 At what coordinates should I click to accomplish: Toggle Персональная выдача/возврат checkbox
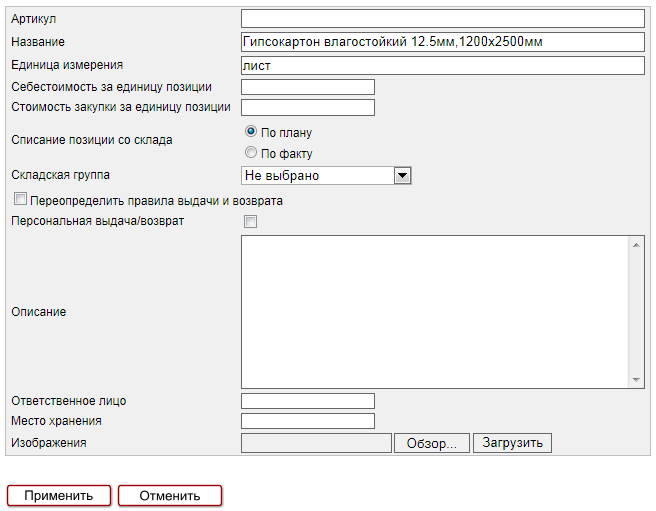tap(251, 221)
